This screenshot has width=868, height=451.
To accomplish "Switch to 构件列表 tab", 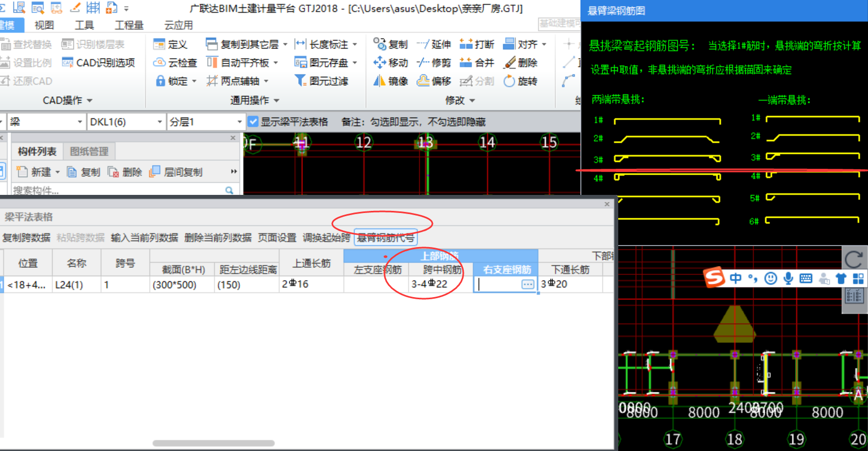I will [x=37, y=151].
